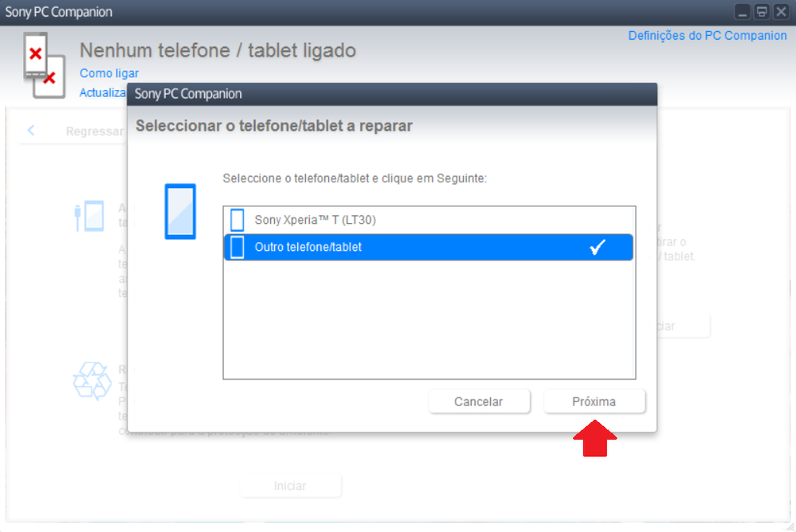Select Sony Xperia T (LT30) list entry

429,220
